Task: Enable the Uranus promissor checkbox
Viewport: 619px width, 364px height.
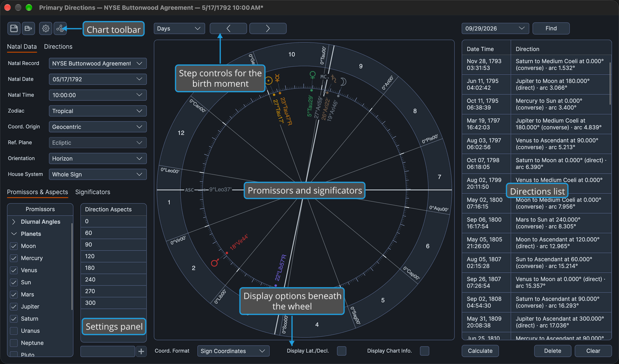Action: 14,331
